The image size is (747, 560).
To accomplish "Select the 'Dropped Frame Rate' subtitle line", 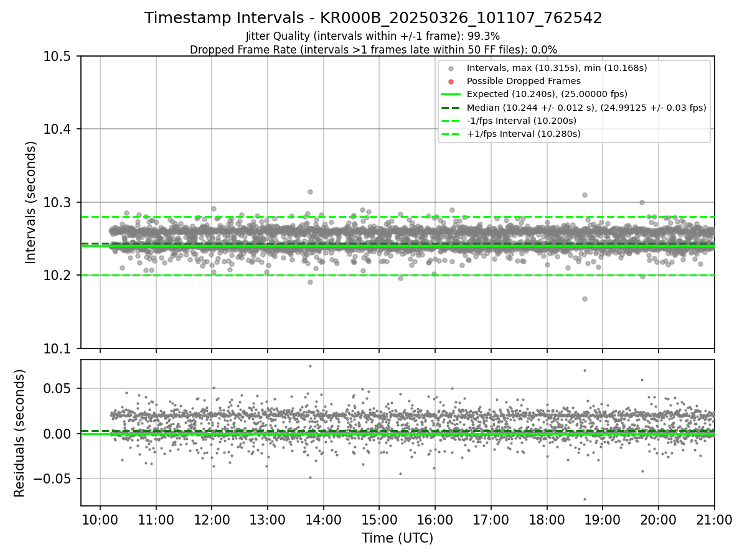I will [373, 50].
